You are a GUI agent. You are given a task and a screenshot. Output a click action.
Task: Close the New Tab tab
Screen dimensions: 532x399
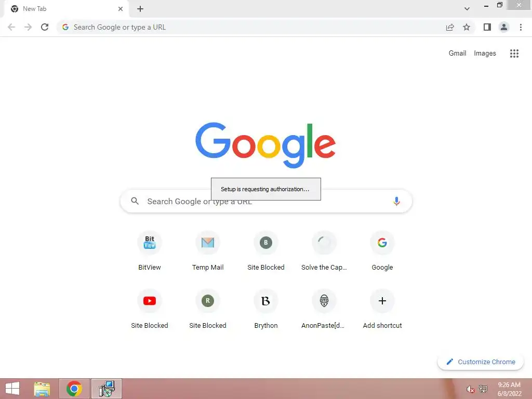(x=121, y=9)
